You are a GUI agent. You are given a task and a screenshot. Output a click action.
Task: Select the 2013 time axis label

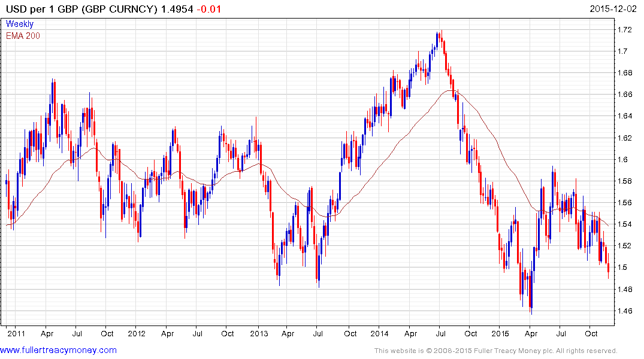[x=259, y=333]
